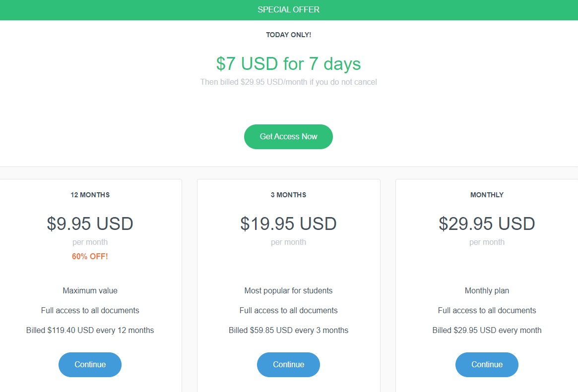Click the Get Access Now button

(x=288, y=137)
